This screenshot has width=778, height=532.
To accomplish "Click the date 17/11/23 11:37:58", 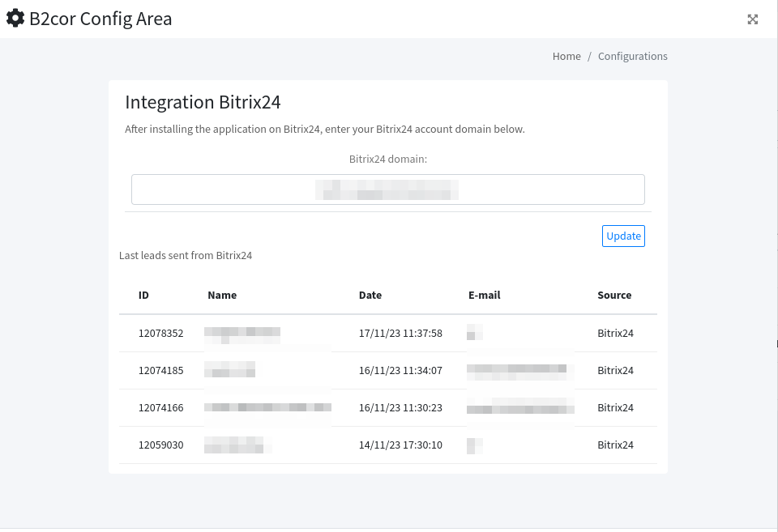I will pyautogui.click(x=400, y=334).
